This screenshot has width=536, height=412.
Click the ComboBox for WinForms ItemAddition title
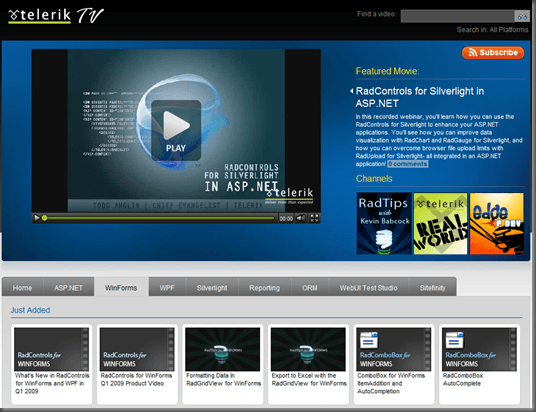391,383
